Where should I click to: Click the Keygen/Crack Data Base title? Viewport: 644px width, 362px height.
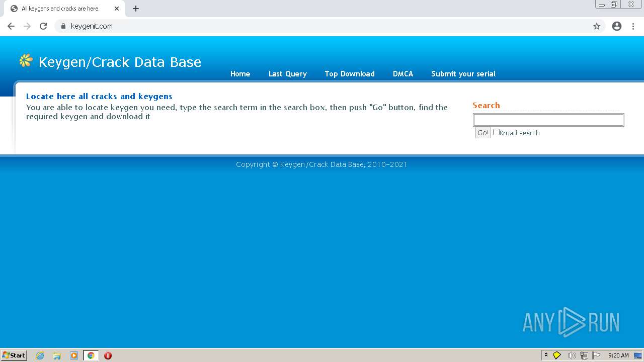click(120, 62)
